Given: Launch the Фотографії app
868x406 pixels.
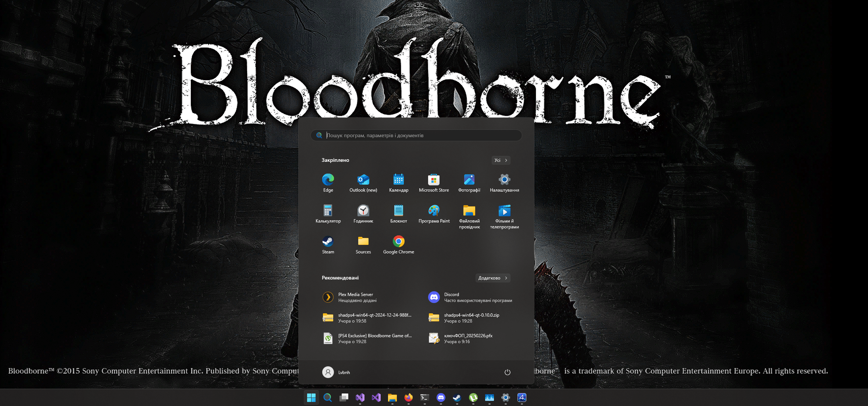Looking at the screenshot, I should [469, 183].
